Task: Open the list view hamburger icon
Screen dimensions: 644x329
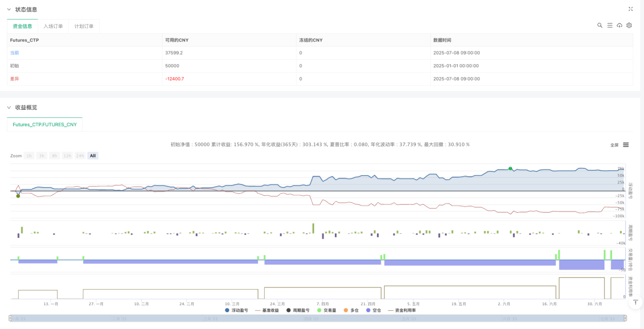Action: [x=610, y=25]
